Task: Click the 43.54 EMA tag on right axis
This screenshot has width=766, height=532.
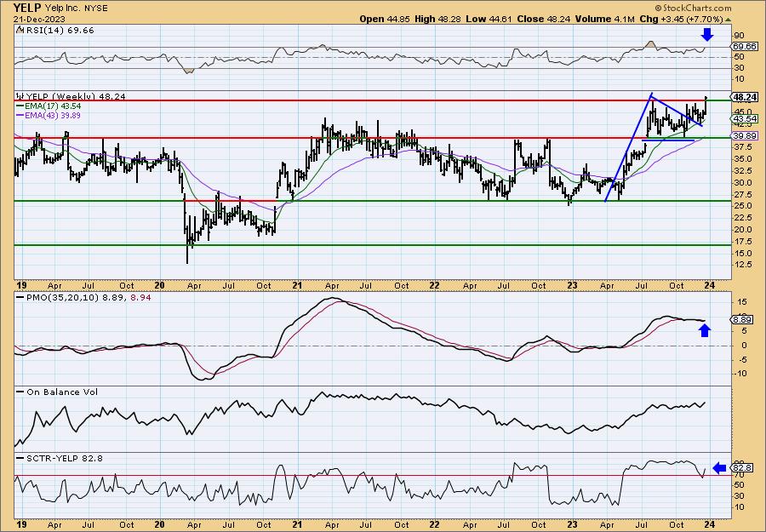Action: [x=745, y=118]
